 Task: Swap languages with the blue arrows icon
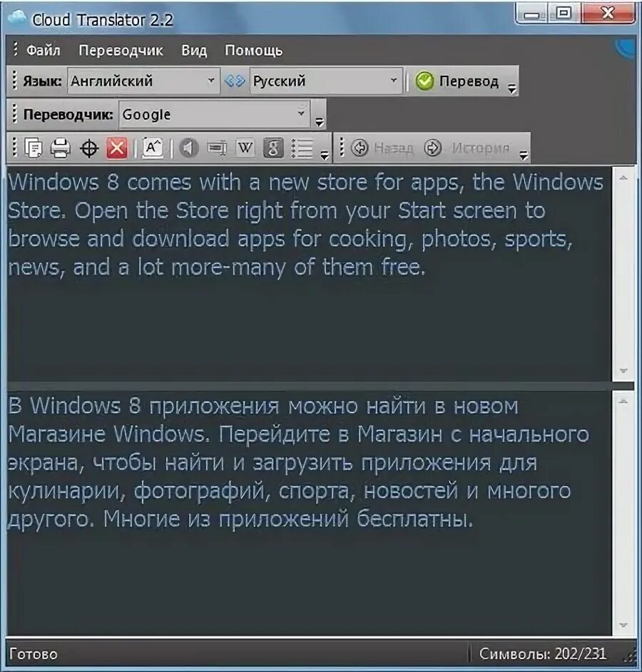coord(235,81)
